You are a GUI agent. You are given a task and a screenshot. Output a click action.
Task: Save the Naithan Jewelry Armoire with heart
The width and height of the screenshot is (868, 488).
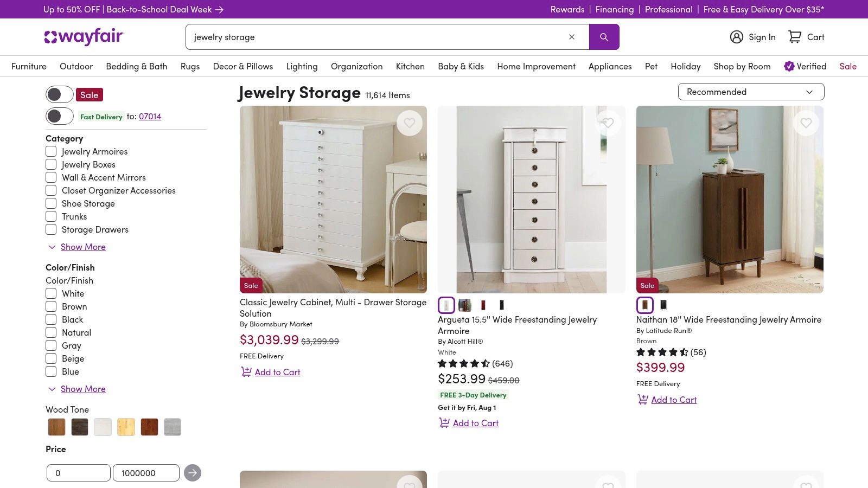(806, 123)
